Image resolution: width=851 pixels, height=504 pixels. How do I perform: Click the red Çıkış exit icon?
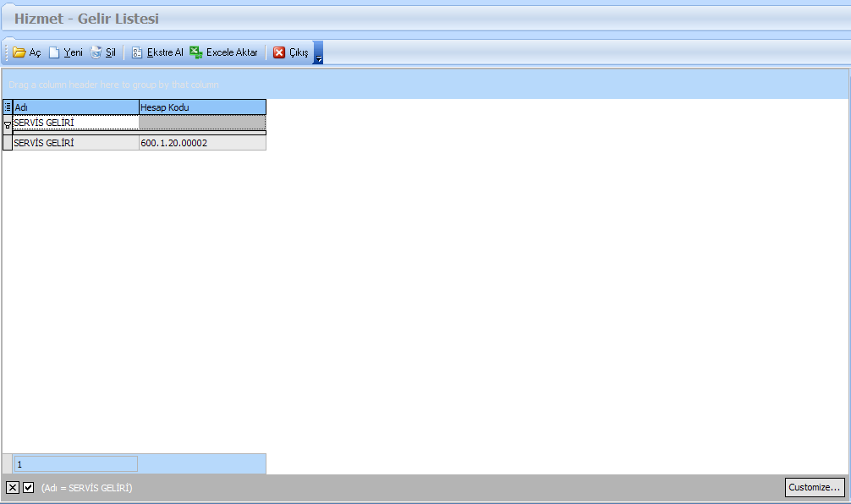(279, 52)
